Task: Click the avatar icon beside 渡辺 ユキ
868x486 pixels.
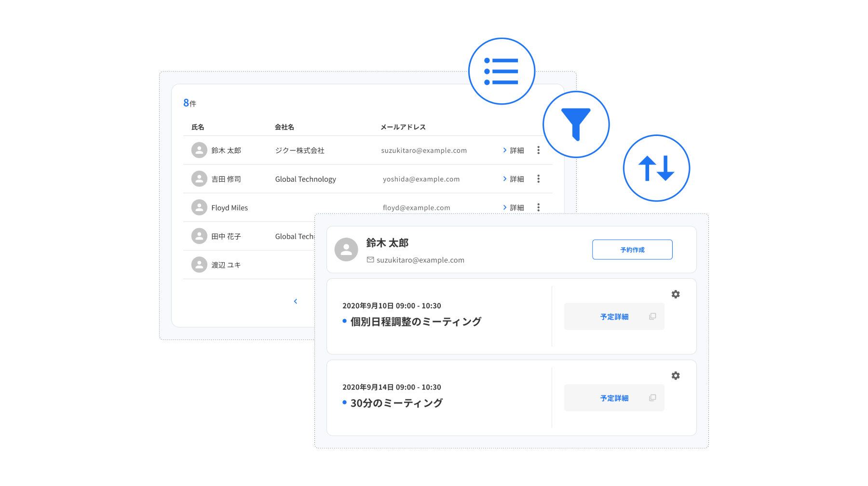Action: (x=199, y=265)
